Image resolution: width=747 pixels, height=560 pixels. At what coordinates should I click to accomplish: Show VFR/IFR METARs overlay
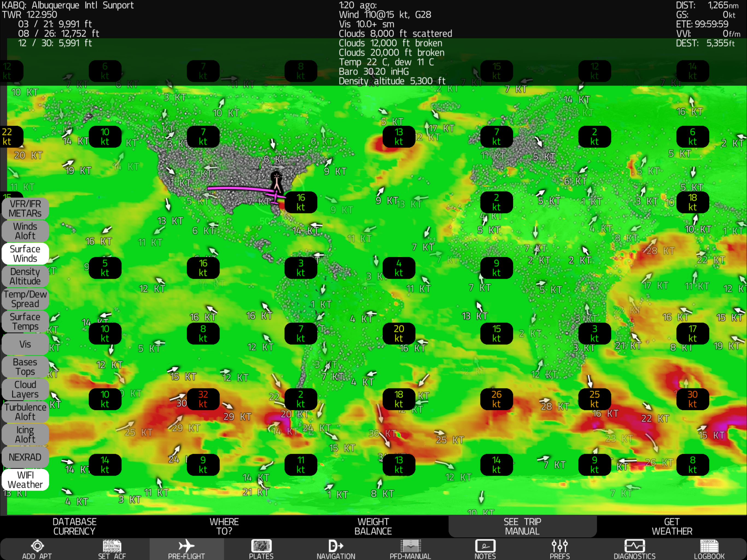coord(25,208)
